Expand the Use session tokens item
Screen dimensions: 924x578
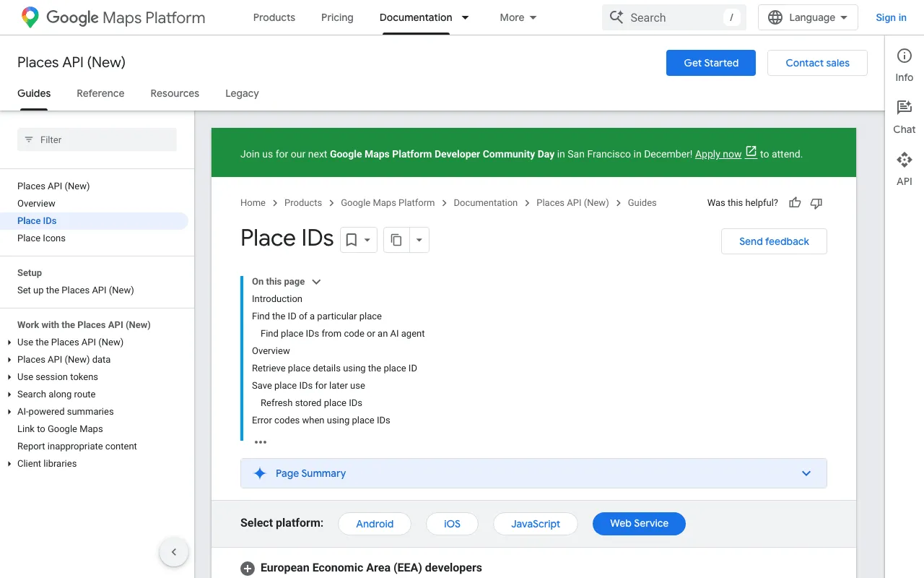(9, 377)
